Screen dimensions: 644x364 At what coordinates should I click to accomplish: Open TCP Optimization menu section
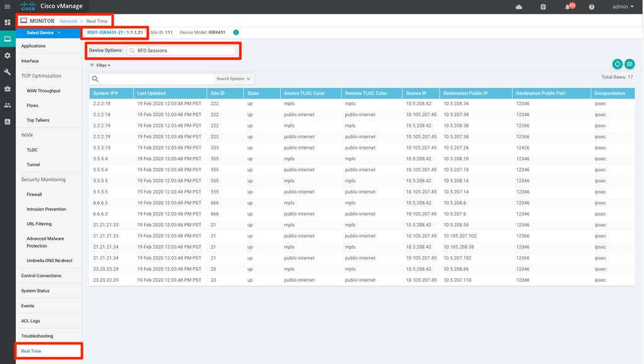click(41, 76)
